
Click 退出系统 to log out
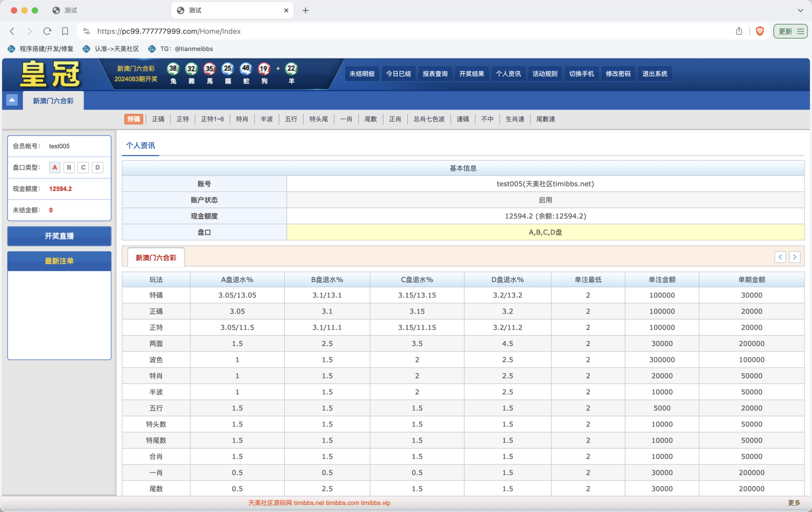pos(654,73)
